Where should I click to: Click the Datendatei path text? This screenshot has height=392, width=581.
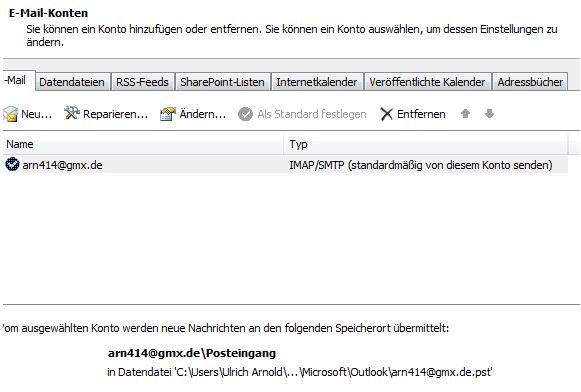pos(299,372)
